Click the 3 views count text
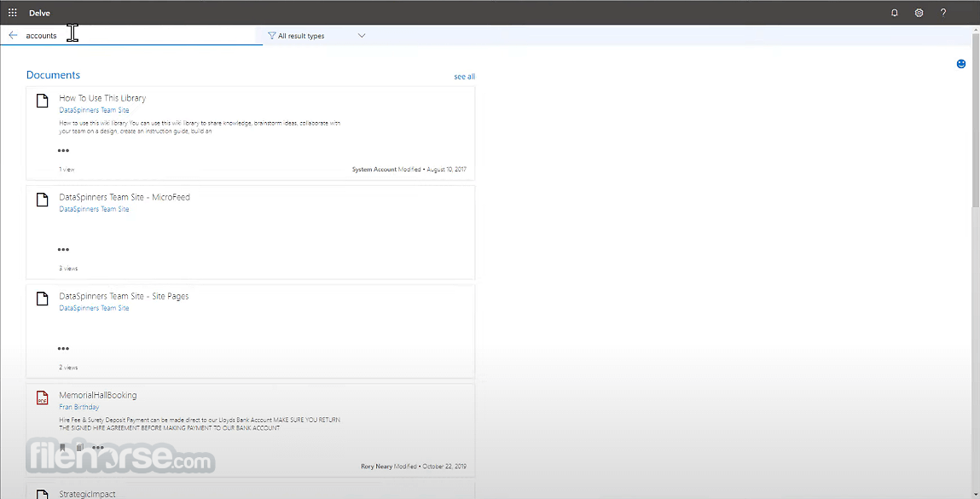 click(x=69, y=268)
